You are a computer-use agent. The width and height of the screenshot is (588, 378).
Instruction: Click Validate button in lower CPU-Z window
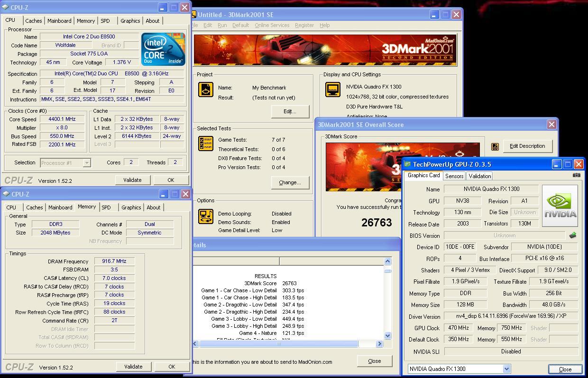[x=133, y=367]
